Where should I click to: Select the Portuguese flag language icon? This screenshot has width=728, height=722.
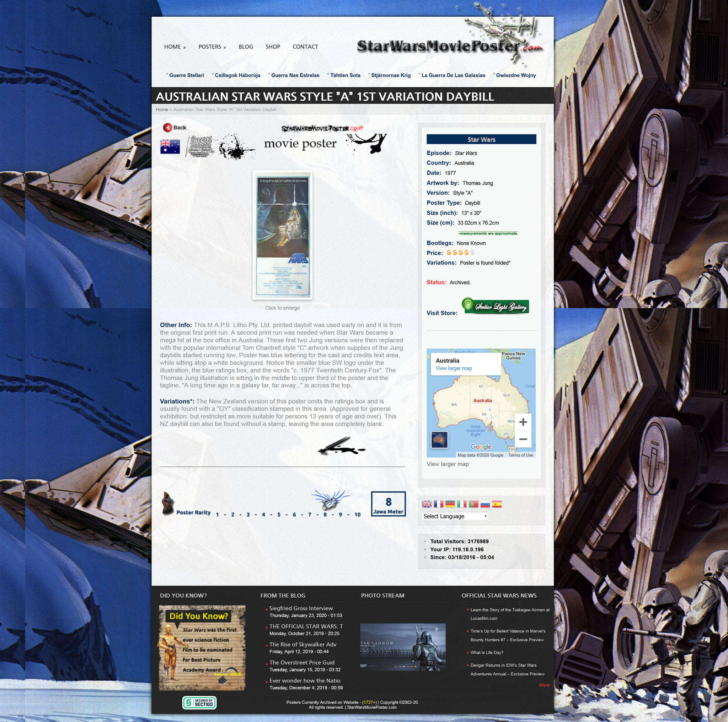[x=473, y=504]
